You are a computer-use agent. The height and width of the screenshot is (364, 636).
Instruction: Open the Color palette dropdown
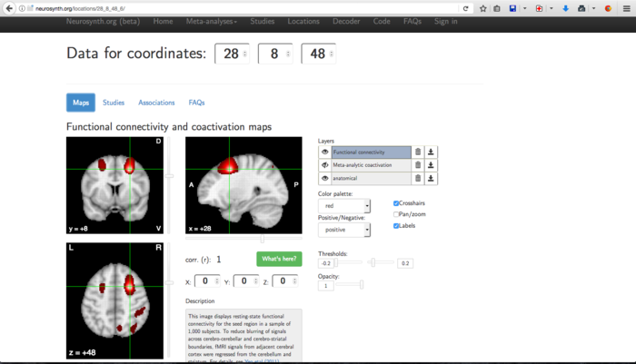343,206
